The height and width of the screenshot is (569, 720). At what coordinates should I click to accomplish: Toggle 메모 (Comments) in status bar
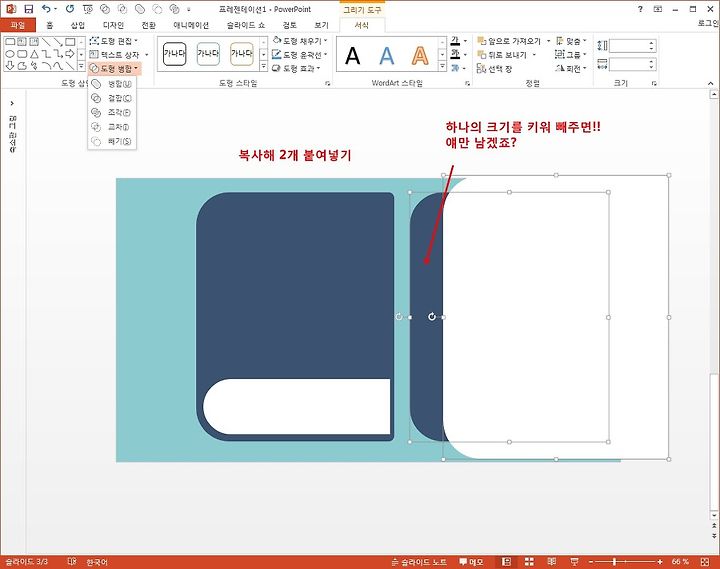[472, 562]
